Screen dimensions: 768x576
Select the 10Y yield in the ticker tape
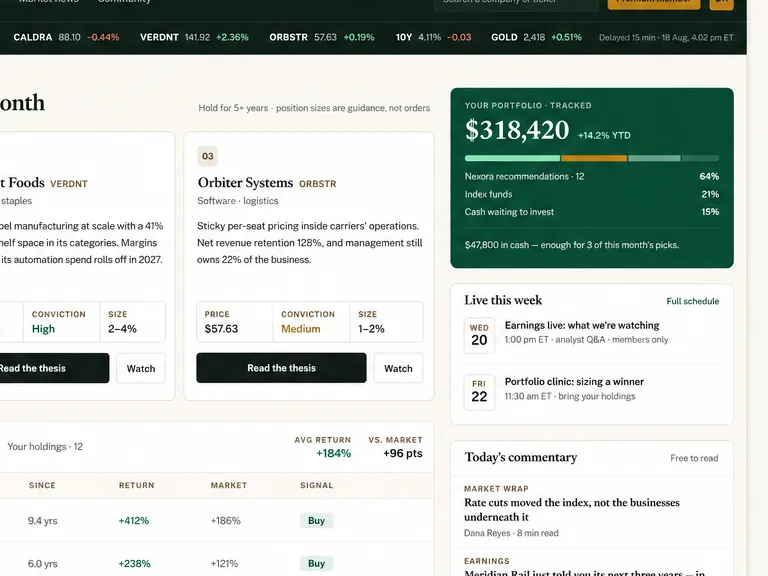coord(433,37)
